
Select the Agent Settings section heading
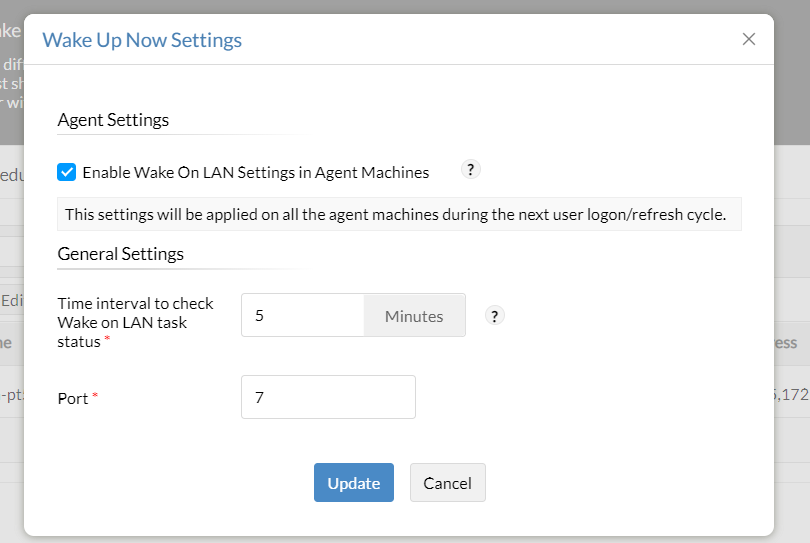(113, 120)
